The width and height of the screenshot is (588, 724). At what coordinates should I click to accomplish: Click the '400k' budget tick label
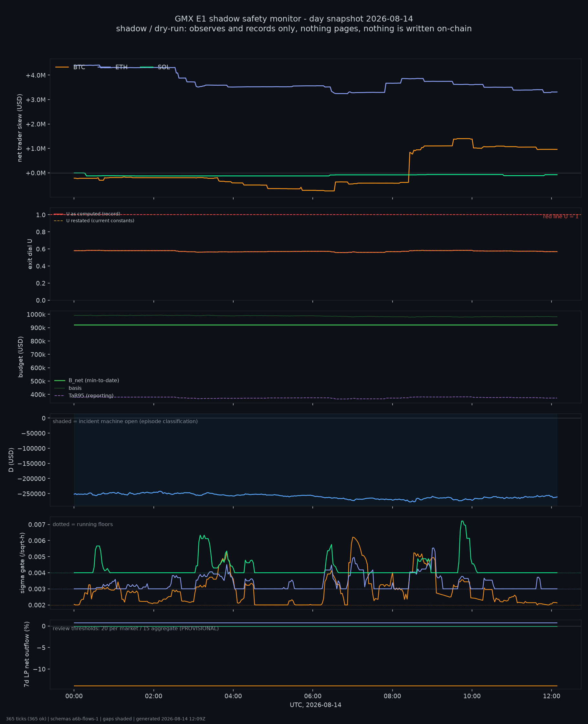coord(38,395)
